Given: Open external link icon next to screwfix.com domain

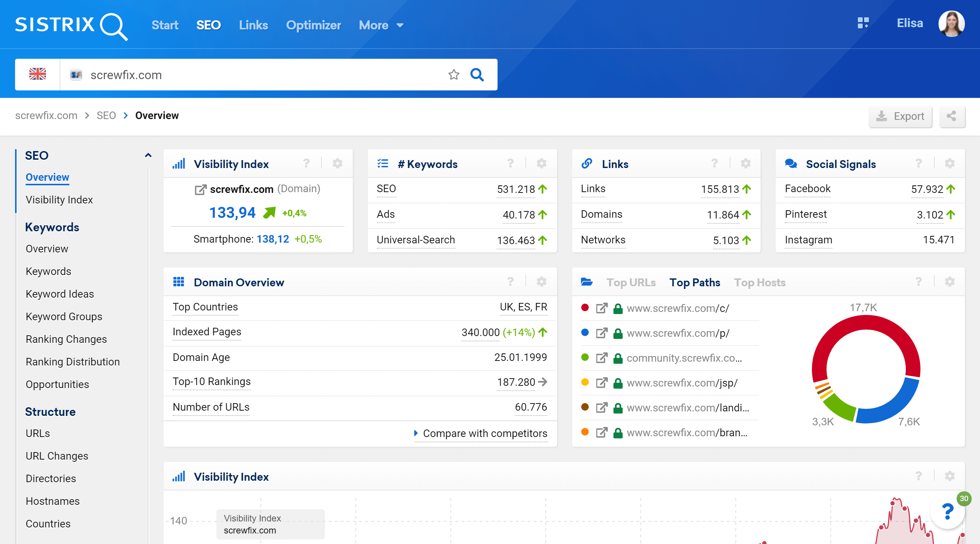Looking at the screenshot, I should point(201,189).
